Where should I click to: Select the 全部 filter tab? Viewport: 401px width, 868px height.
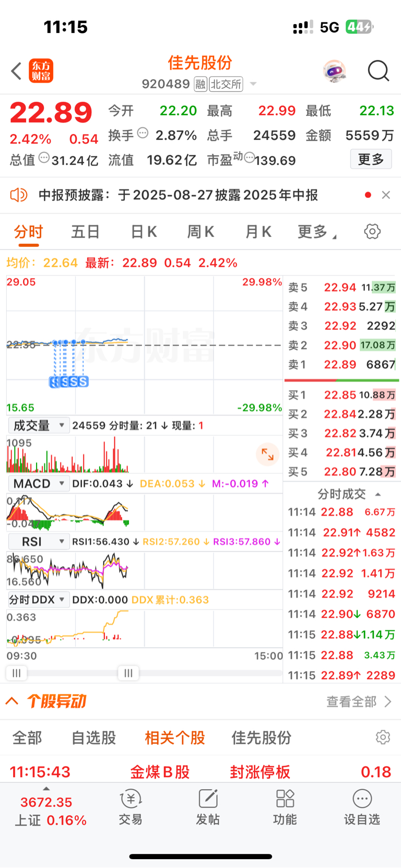coord(27,738)
